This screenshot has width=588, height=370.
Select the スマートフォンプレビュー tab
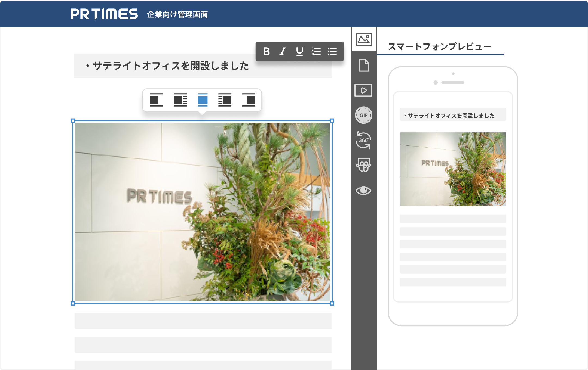(x=440, y=47)
